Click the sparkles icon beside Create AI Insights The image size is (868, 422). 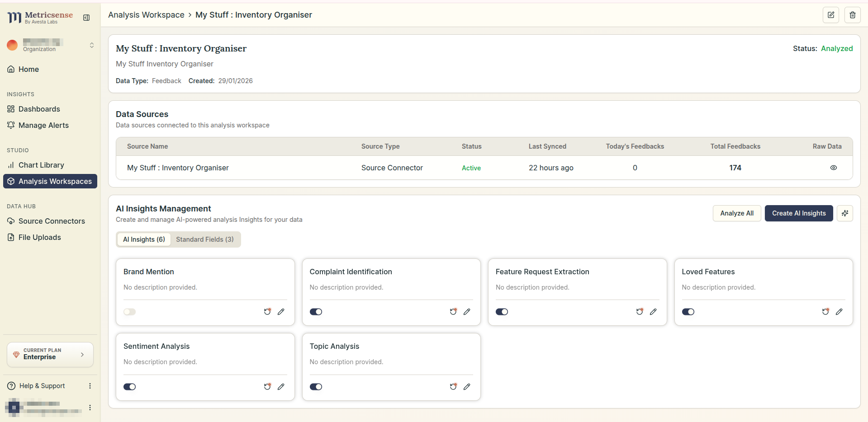tap(845, 213)
